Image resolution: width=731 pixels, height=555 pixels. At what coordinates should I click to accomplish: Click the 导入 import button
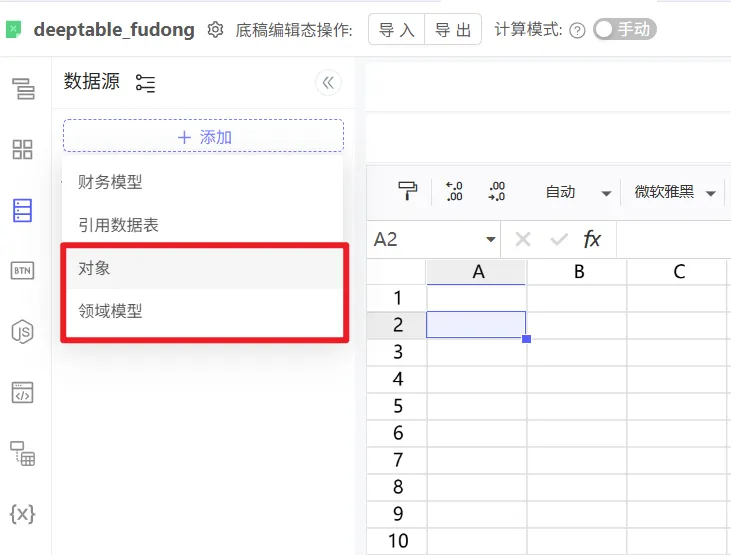point(397,30)
